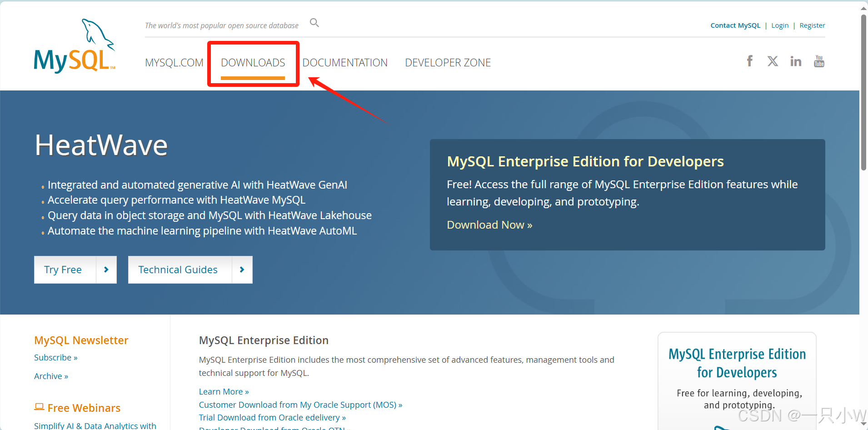The width and height of the screenshot is (868, 430).
Task: Click the MySQL Enterprise Edition for Developers promo card
Action: pos(737,381)
